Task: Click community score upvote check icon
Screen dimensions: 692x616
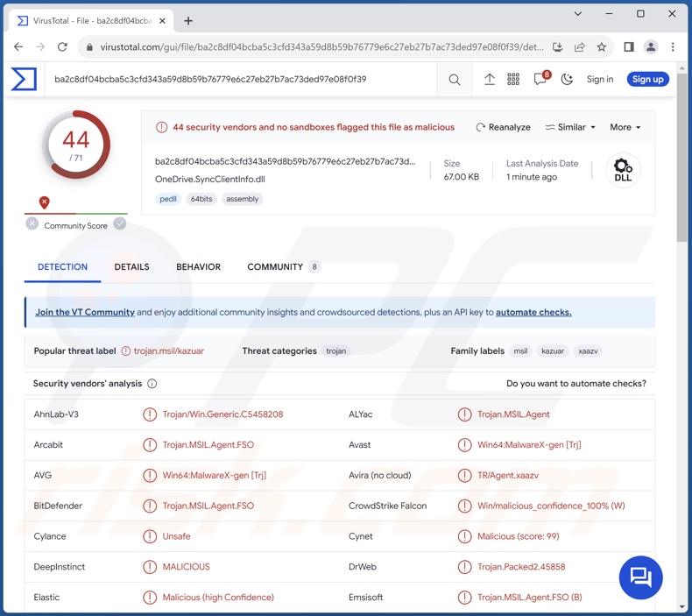Action: (x=120, y=223)
